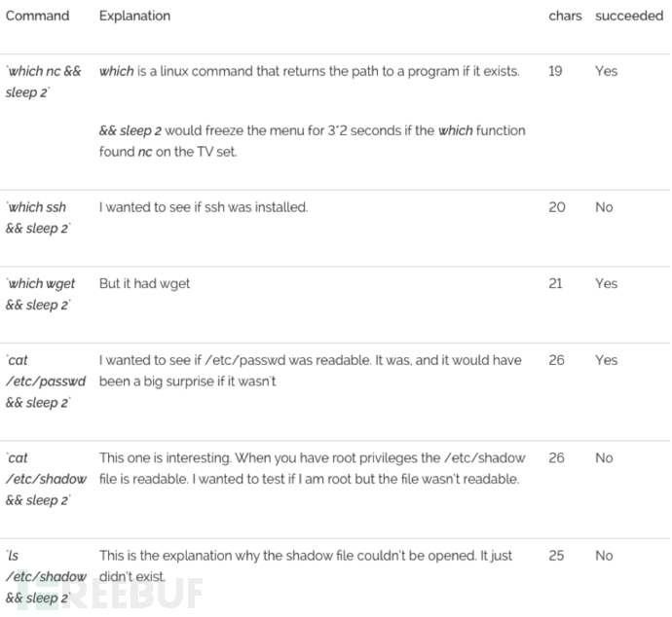Click the chars value 25
The width and height of the screenshot is (672, 617).
[556, 556]
